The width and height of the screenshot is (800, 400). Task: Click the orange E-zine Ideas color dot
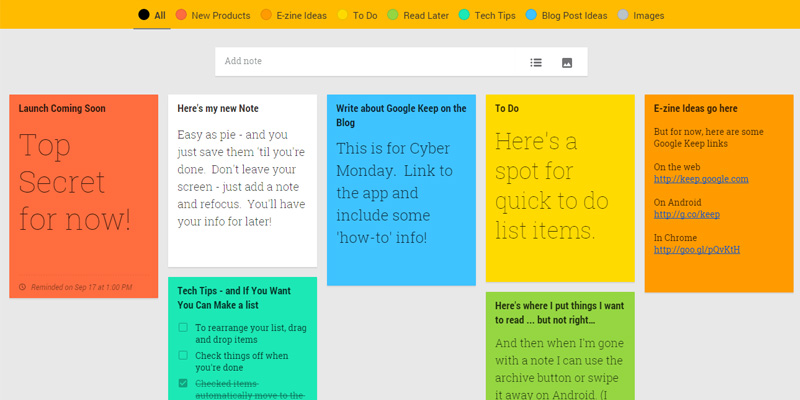pyautogui.click(x=266, y=15)
